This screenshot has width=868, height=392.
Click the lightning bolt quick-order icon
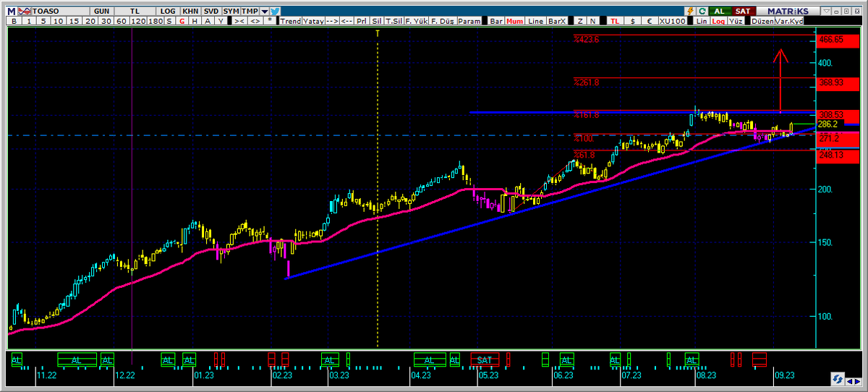click(x=690, y=11)
